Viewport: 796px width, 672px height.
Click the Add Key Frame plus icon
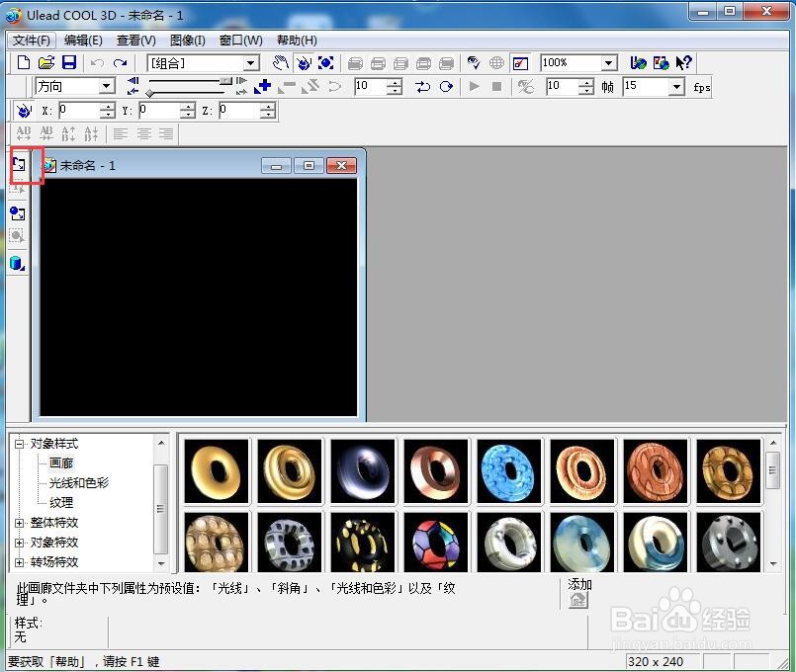[x=262, y=87]
